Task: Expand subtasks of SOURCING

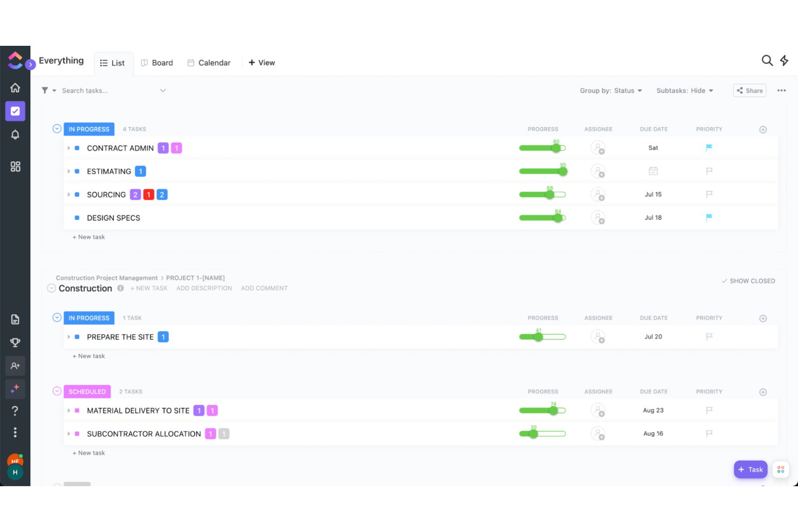Action: click(68, 195)
